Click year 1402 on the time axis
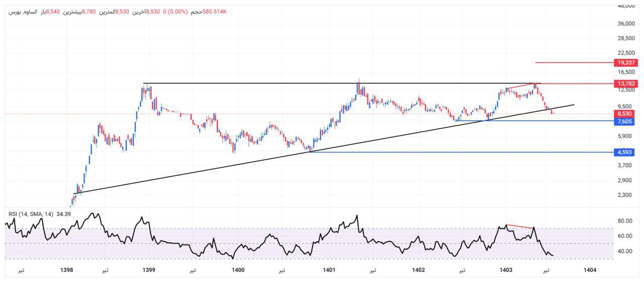The height and width of the screenshot is (282, 644). 418,270
